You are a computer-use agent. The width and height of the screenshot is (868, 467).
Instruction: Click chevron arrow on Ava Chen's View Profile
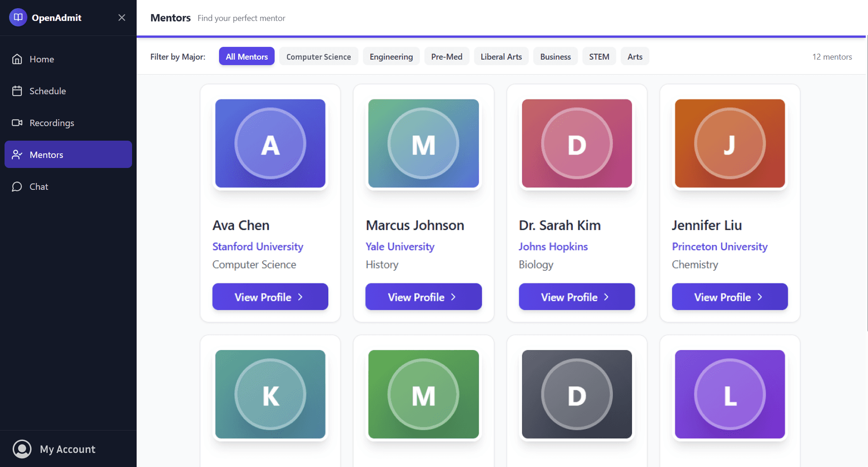(x=300, y=297)
